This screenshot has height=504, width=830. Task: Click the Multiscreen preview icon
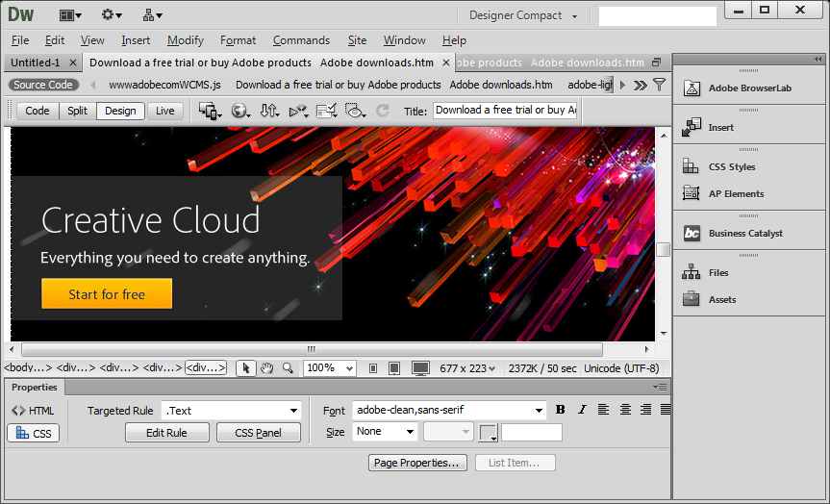click(210, 112)
